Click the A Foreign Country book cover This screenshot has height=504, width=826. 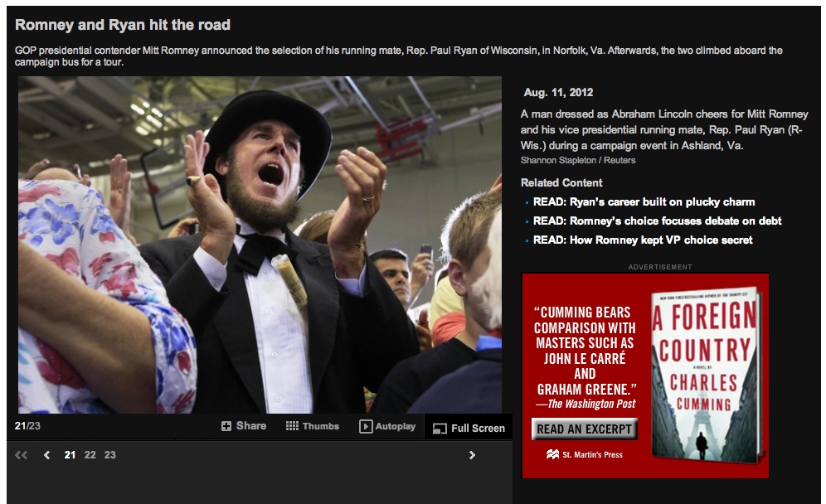[x=706, y=375]
